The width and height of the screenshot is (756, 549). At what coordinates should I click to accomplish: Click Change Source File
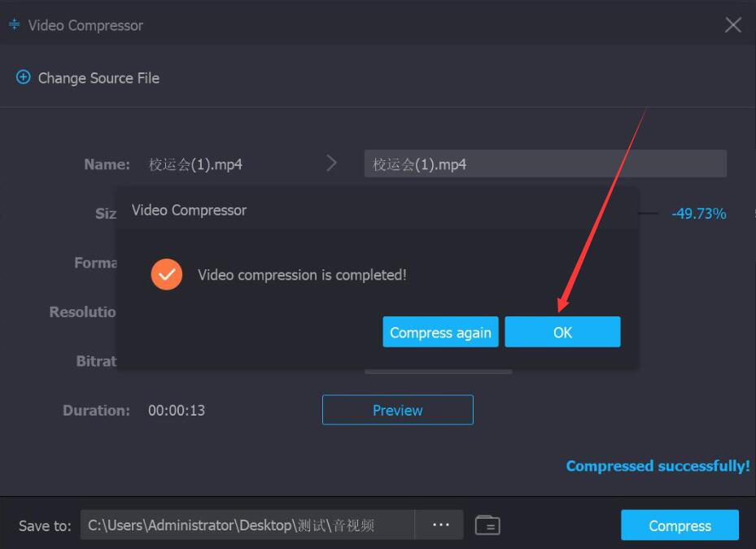click(98, 77)
